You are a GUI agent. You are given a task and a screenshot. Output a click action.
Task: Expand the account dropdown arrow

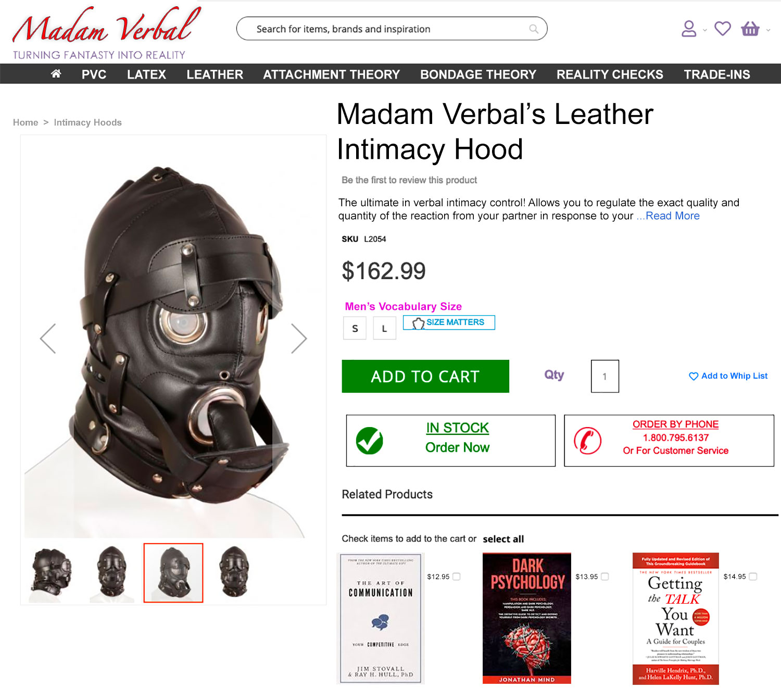point(704,30)
